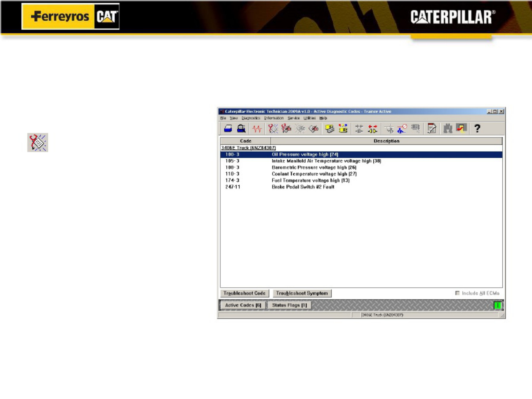Select the Brake Pedal Switch #2 Fault row
The width and height of the screenshot is (532, 399).
coord(361,187)
